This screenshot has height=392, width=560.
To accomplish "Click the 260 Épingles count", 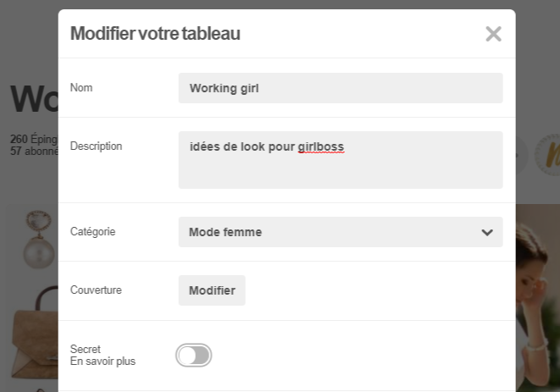I will point(34,139).
